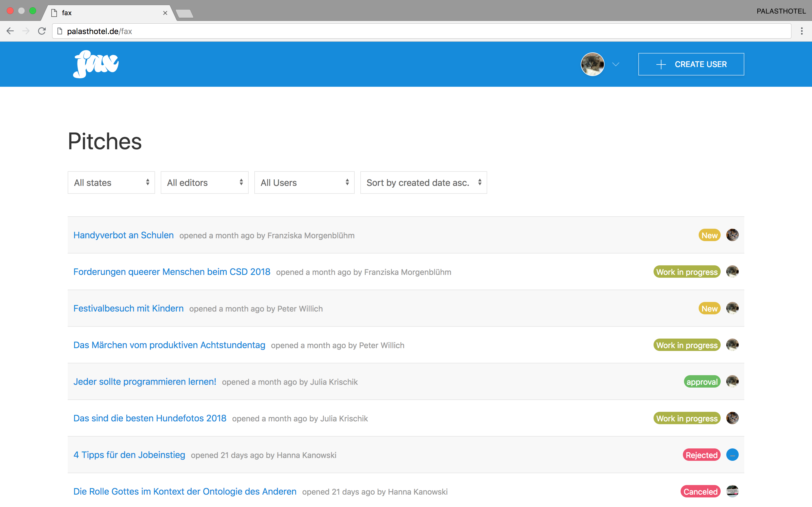The image size is (812, 507).
Task: Click blue avatar on 4 Tipps row
Action: tap(732, 455)
